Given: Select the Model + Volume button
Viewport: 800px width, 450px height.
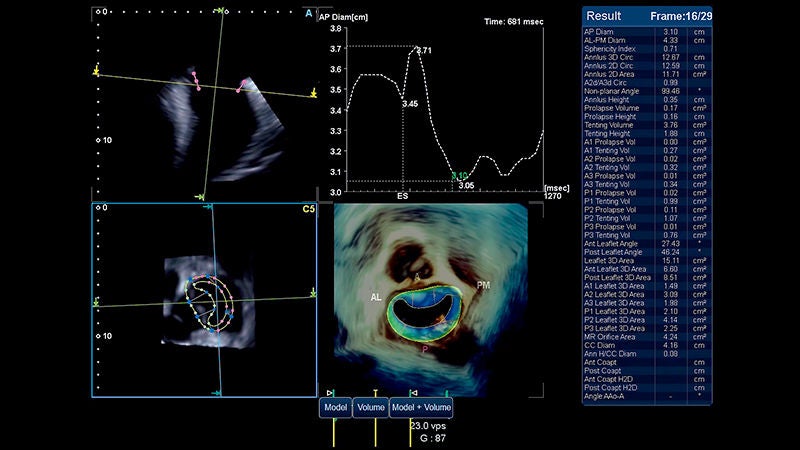Looking at the screenshot, I should [420, 408].
